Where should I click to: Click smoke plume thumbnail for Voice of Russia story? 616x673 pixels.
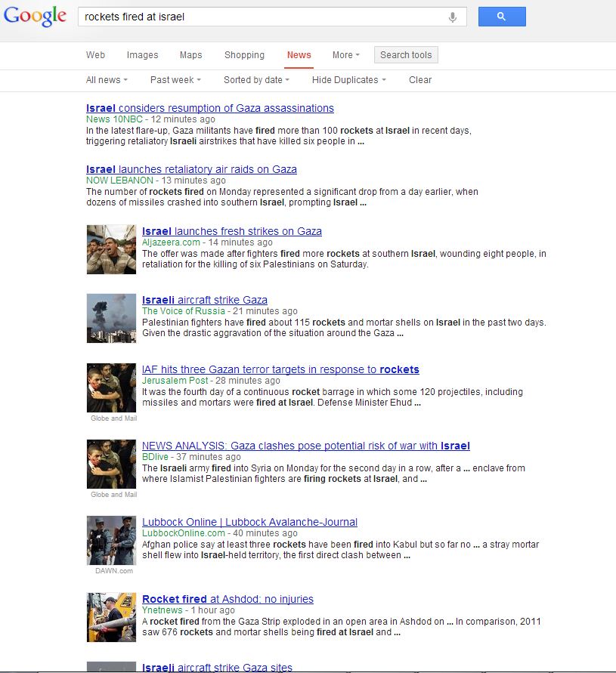coord(111,318)
